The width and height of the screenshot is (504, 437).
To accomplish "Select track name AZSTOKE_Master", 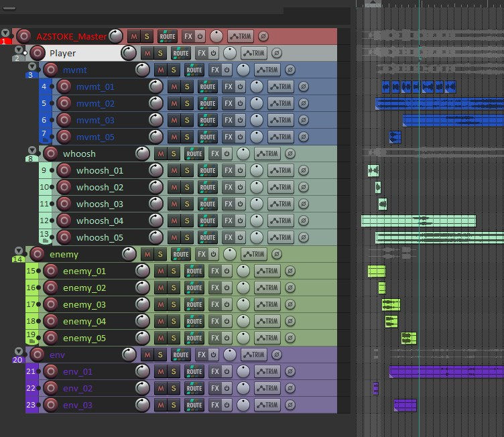I will pyautogui.click(x=71, y=36).
